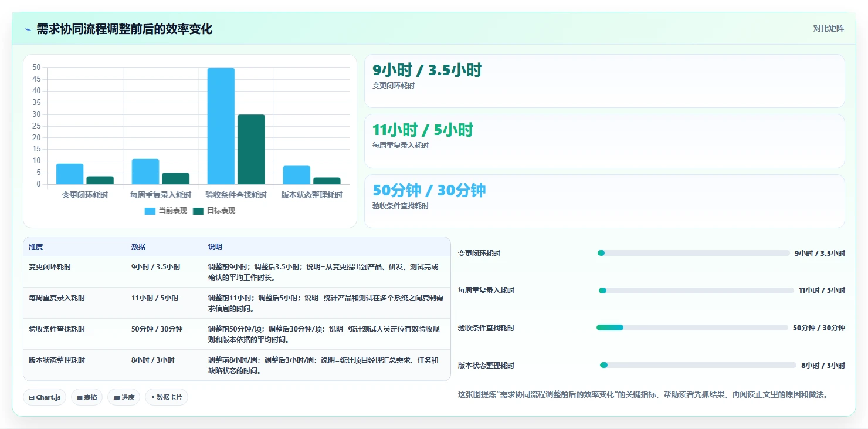Click the 说明 column header
The image size is (868, 429).
point(215,247)
